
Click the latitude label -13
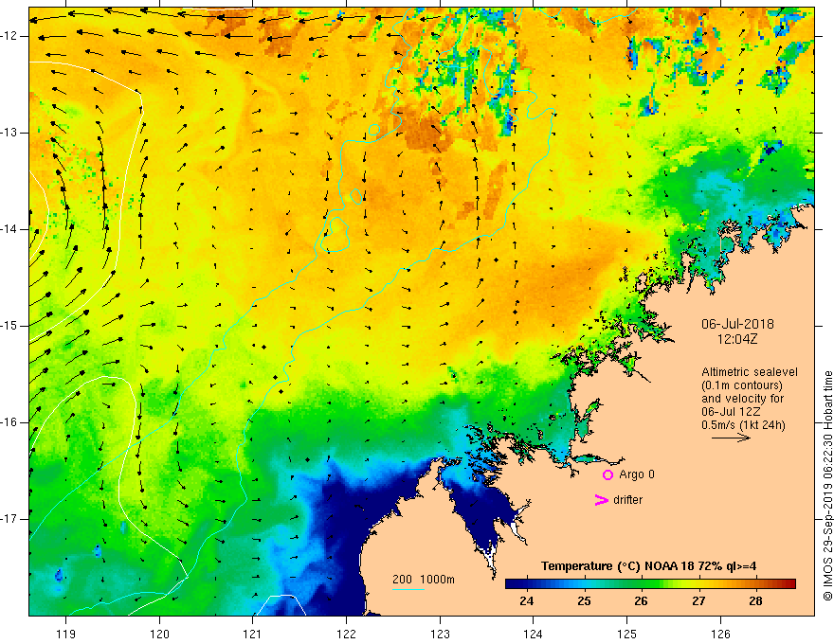tap(9, 133)
